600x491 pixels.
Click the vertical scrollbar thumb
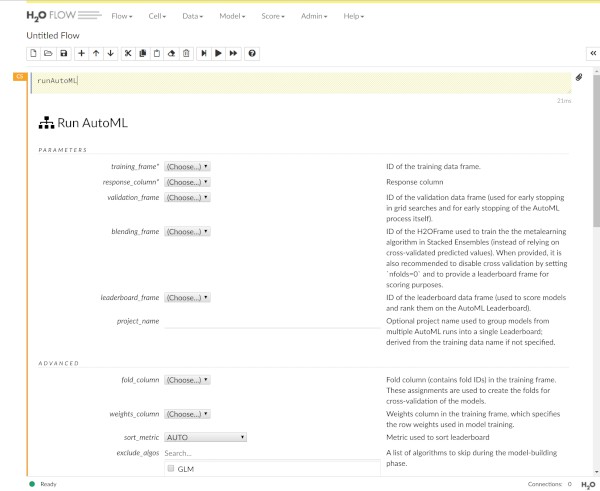point(596,150)
